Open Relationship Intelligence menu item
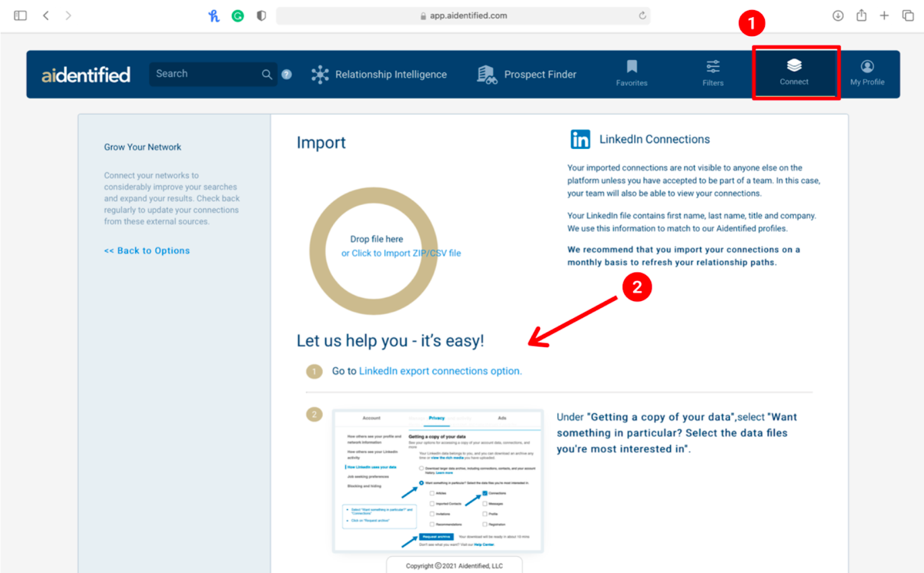Viewport: 924px width, 573px height. click(x=379, y=74)
